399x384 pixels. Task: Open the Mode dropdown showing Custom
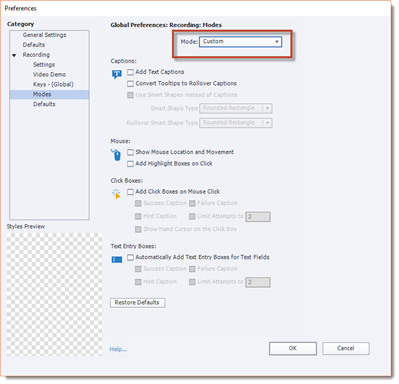[240, 42]
